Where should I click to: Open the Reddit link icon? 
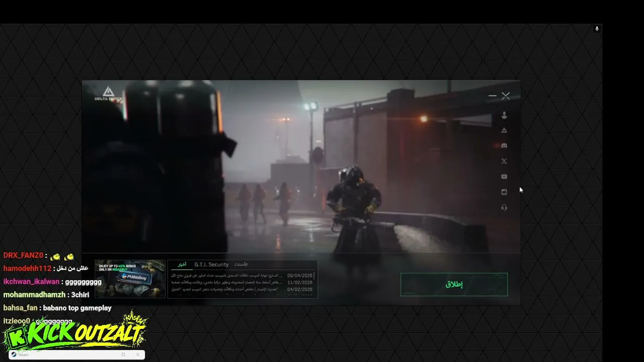504,192
